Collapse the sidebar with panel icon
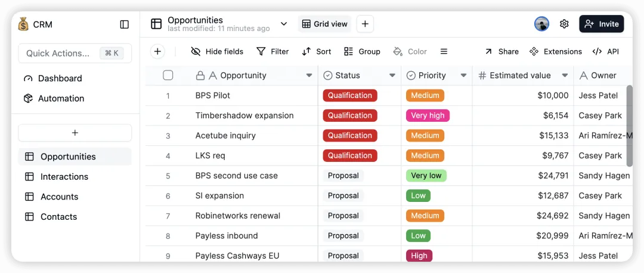 124,24
